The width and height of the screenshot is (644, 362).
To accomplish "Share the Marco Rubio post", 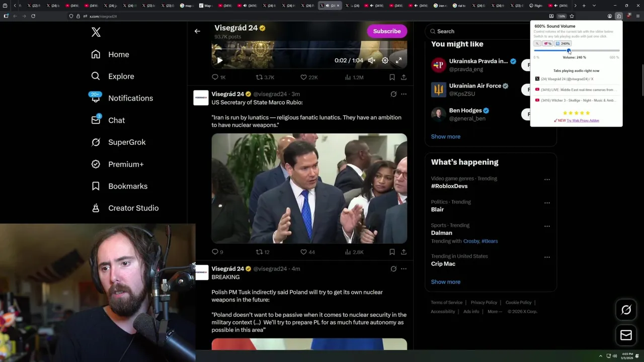I will (x=404, y=252).
